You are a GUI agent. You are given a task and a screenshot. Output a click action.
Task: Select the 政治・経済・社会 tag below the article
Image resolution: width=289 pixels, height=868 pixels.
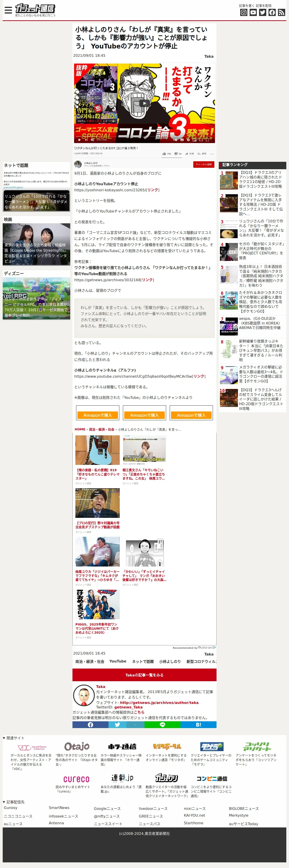pyautogui.click(x=90, y=661)
